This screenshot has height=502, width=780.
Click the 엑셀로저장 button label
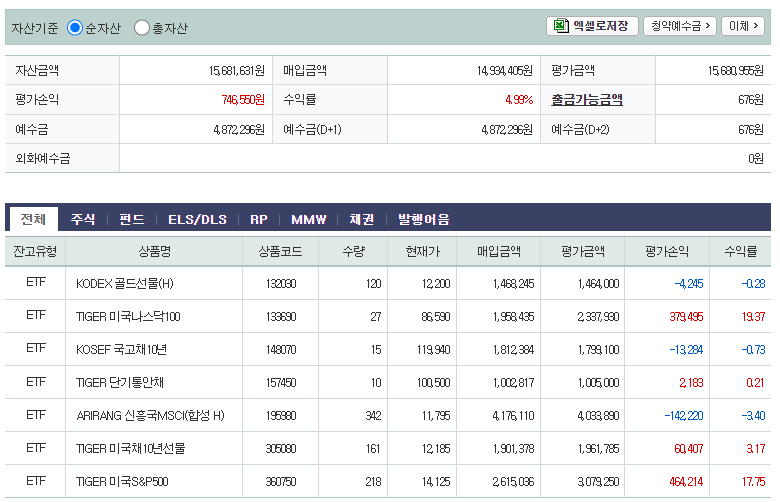[601, 26]
